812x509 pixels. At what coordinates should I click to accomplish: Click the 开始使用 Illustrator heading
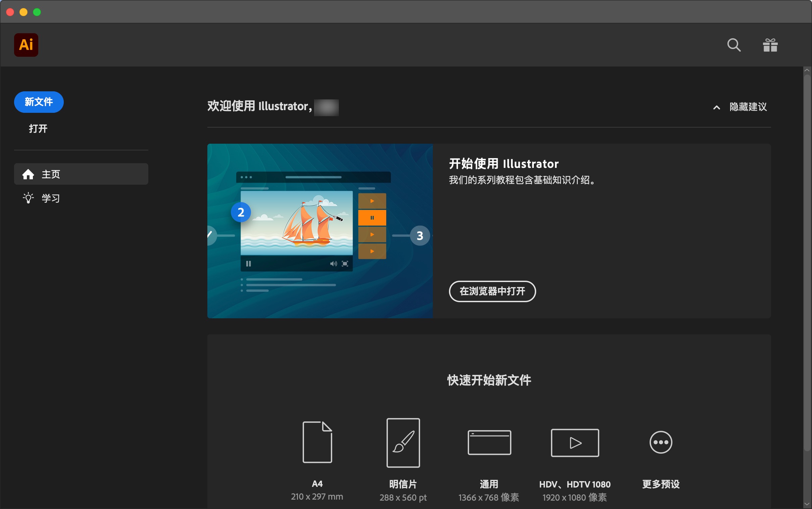(504, 164)
